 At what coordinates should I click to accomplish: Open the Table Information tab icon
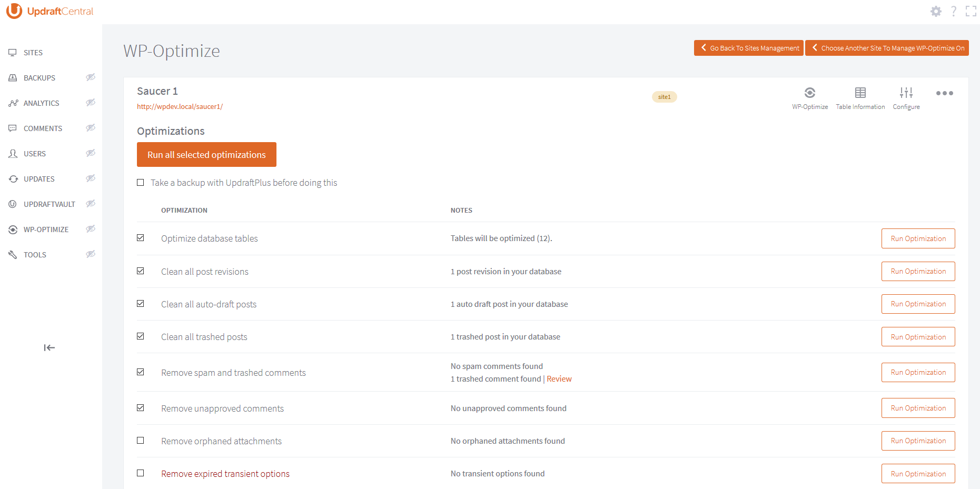click(860, 98)
